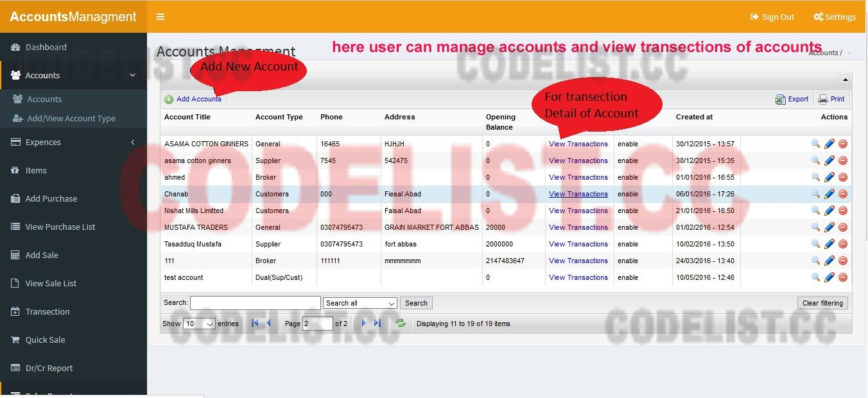Edit pencil for ASAMA COTTON GINNERS General
The image size is (868, 398).
(829, 144)
